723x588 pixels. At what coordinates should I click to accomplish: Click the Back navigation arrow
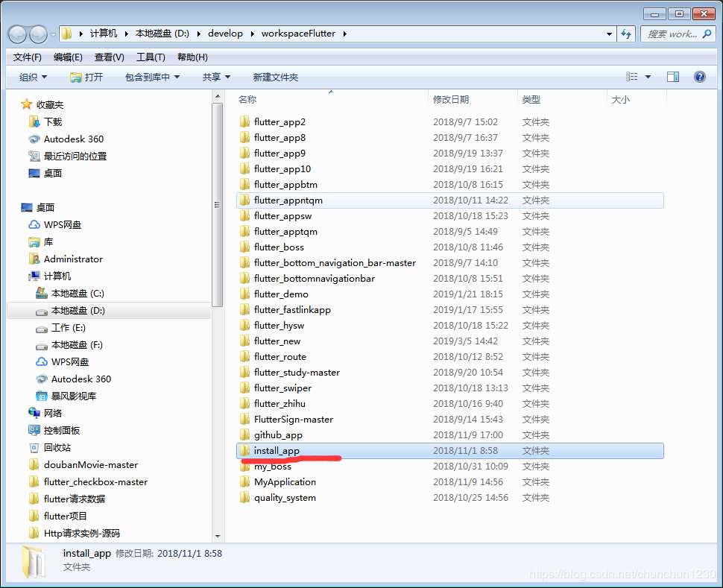tap(18, 34)
